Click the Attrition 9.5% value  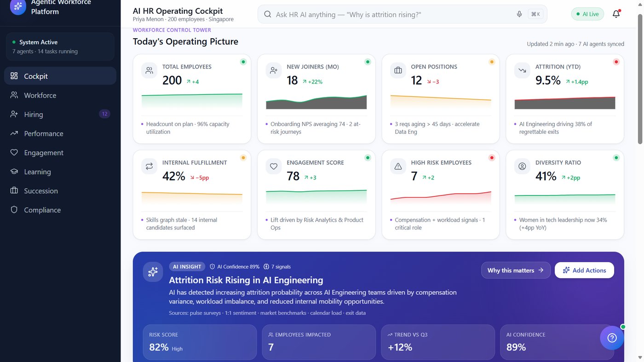click(x=548, y=80)
